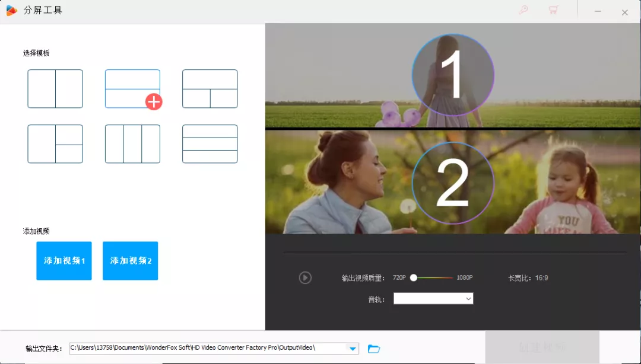Select preview area number 2
The width and height of the screenshot is (641, 364).
453,183
